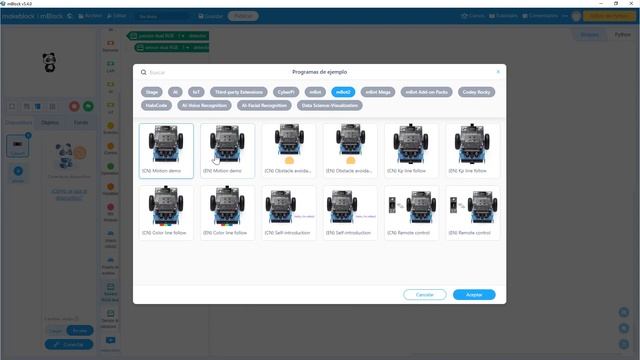Open the (EN) Obstacle avoidance example
The width and height of the screenshot is (640, 360).
[x=350, y=151]
